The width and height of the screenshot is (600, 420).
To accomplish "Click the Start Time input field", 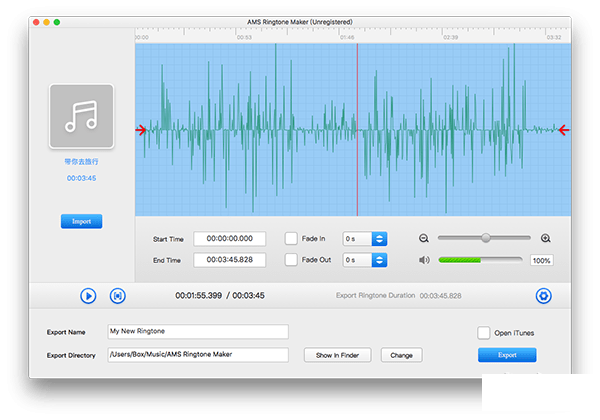I will 230,239.
